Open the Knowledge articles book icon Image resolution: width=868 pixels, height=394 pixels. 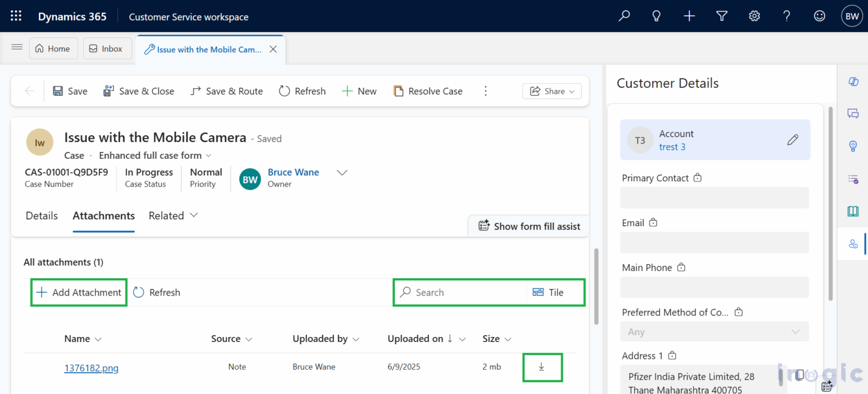[853, 211]
